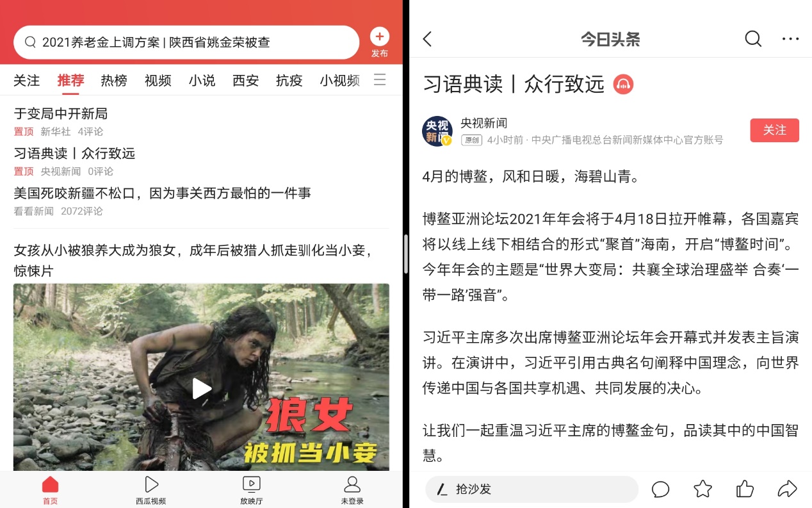This screenshot has width=812, height=508.
Task: Open search with the magnifier icon in article header
Action: (x=753, y=39)
